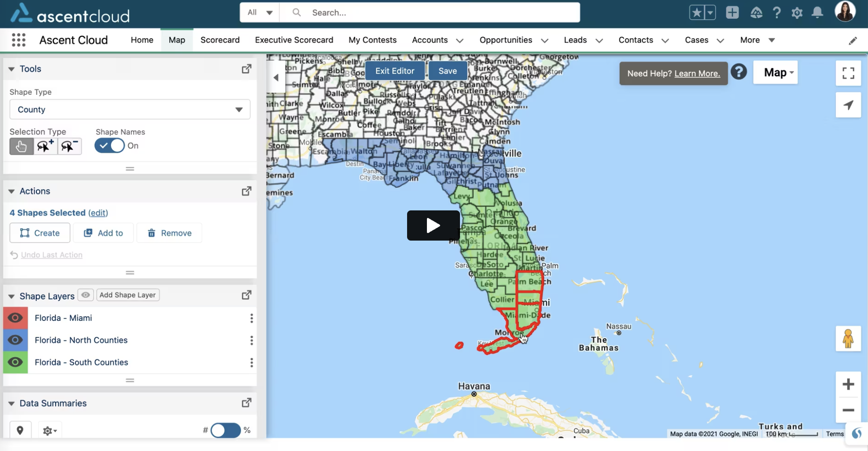Open options for Florida - North Counties layer
Image resolution: width=868 pixels, height=451 pixels.
252,341
